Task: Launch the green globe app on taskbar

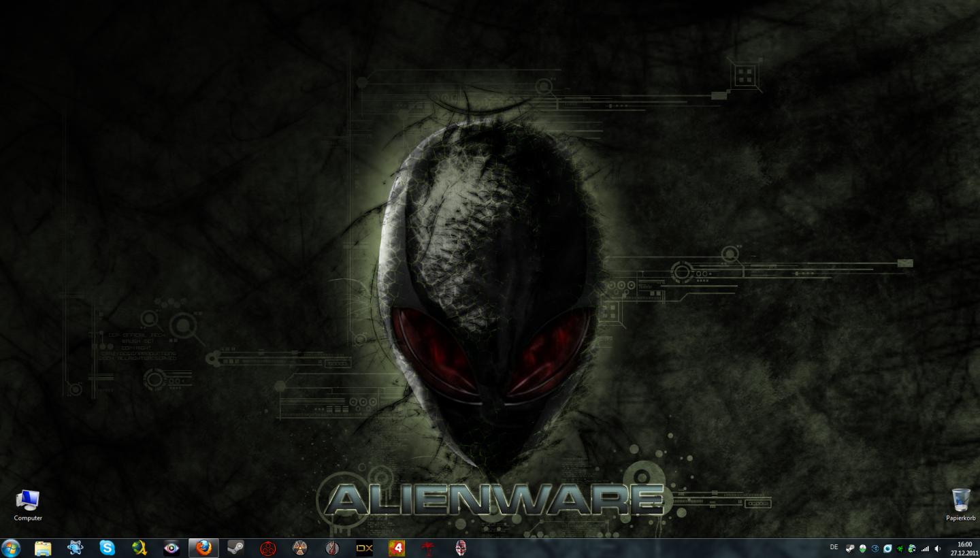Action: coord(140,548)
